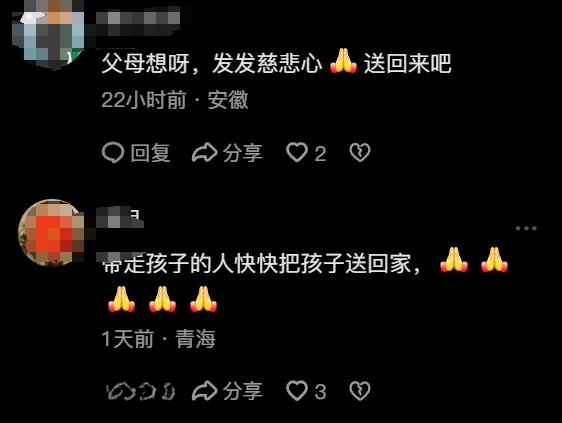Open three-dot options menu on second comment
Image resolution: width=562 pixels, height=423 pixels.
point(526,228)
